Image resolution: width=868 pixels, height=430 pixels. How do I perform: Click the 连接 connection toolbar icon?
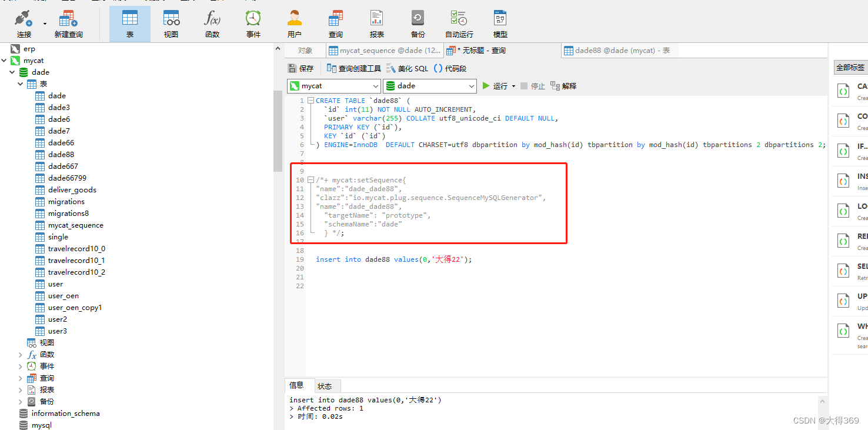[x=24, y=24]
